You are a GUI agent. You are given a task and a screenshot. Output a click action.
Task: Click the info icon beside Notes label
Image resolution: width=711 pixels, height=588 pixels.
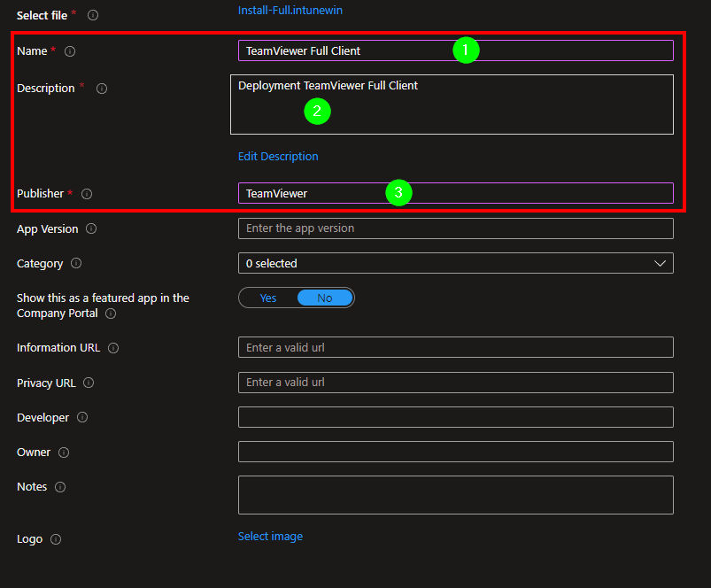pyautogui.click(x=60, y=487)
